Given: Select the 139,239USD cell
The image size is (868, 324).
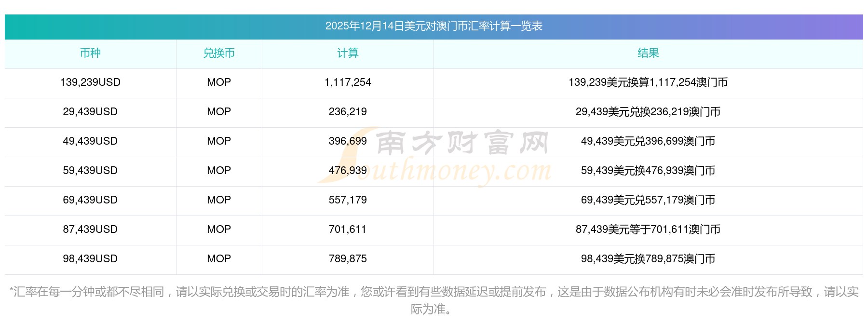Looking at the screenshot, I should (x=90, y=82).
